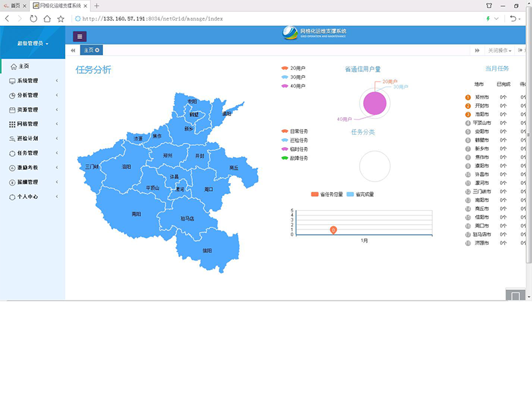The height and width of the screenshot is (399, 532).
Task: Click the browser skin shirt icon
Action: (489, 5)
